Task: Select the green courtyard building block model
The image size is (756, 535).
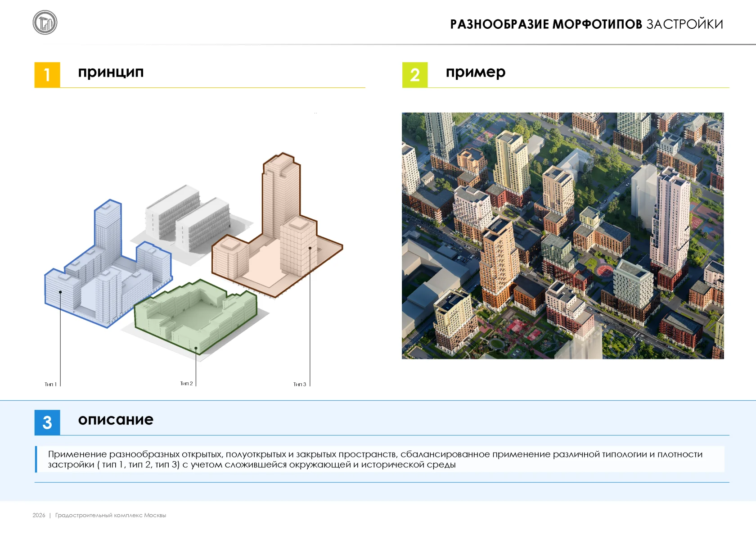Action: (196, 316)
